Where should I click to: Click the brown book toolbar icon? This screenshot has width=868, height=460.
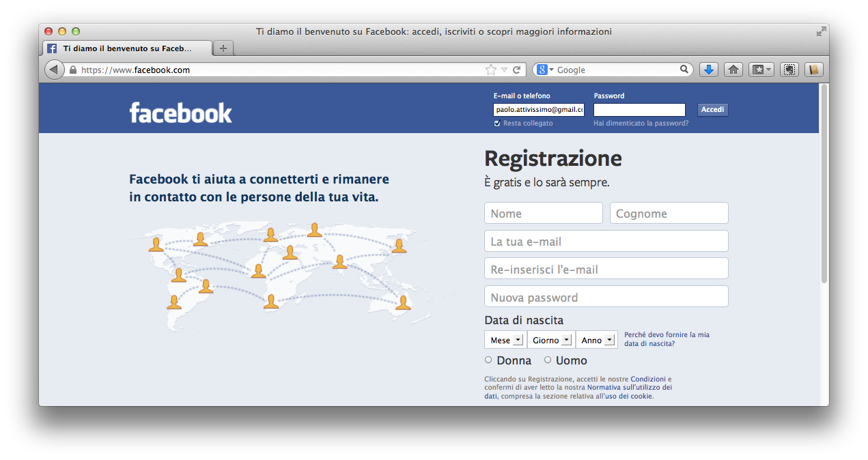pos(813,70)
